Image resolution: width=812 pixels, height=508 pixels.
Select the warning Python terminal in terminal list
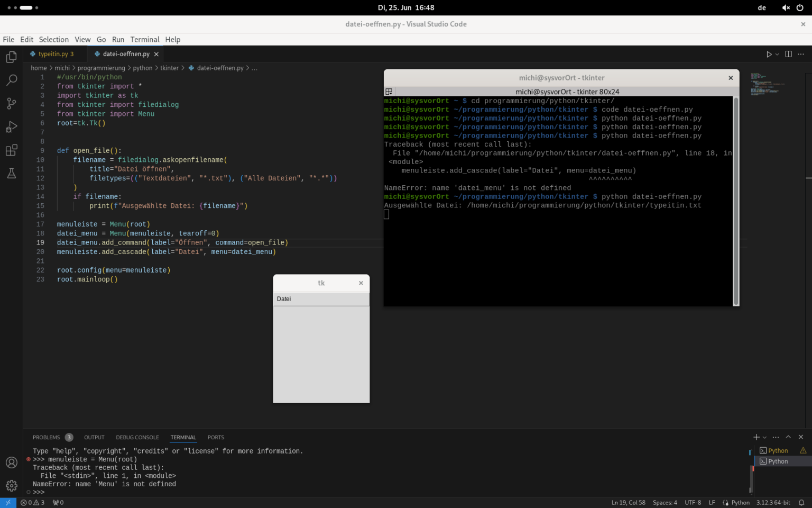[x=777, y=450]
